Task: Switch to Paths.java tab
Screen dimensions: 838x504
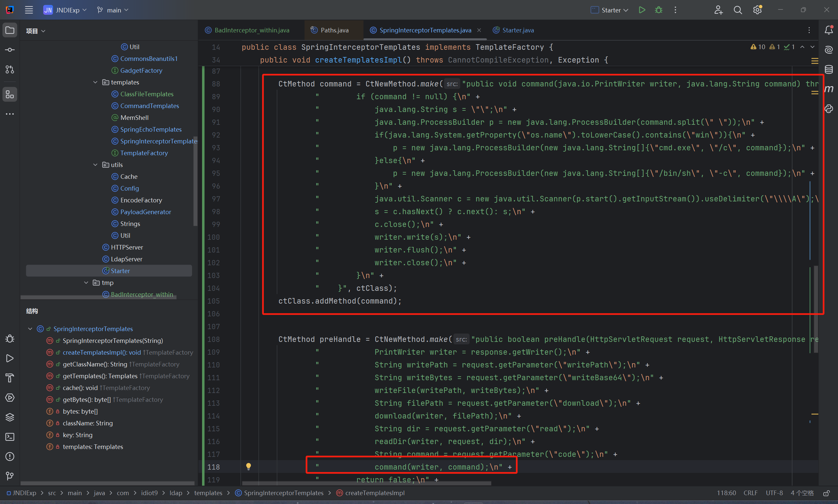Action: tap(330, 30)
